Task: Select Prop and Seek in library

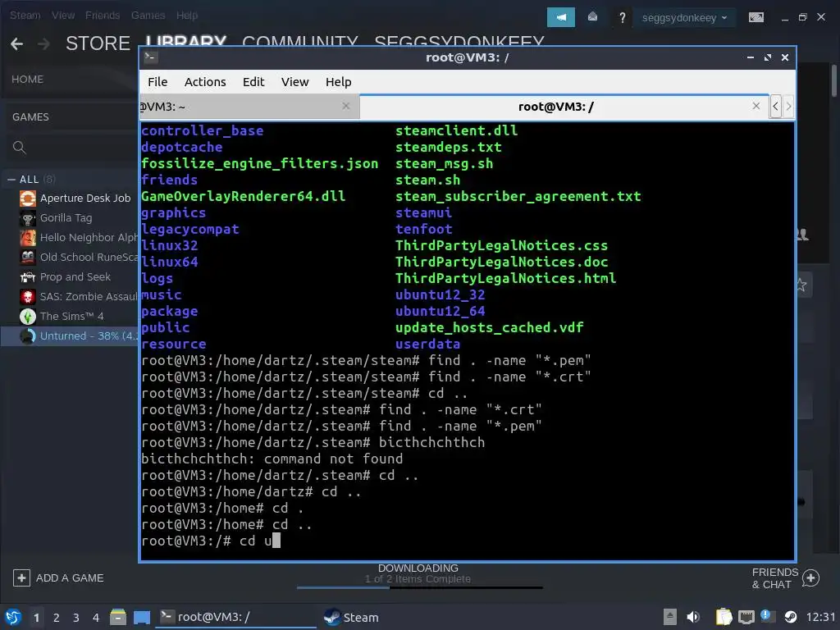Action: pyautogui.click(x=77, y=277)
